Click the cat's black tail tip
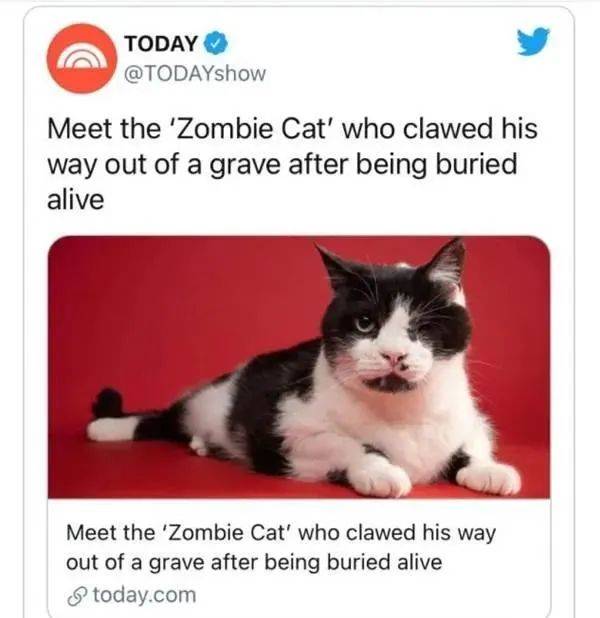 pyautogui.click(x=108, y=403)
